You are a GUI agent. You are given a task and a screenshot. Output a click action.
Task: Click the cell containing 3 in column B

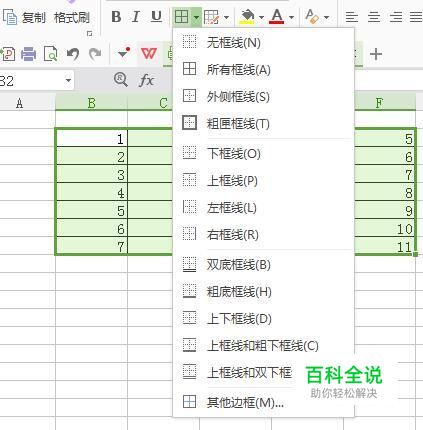[91, 174]
